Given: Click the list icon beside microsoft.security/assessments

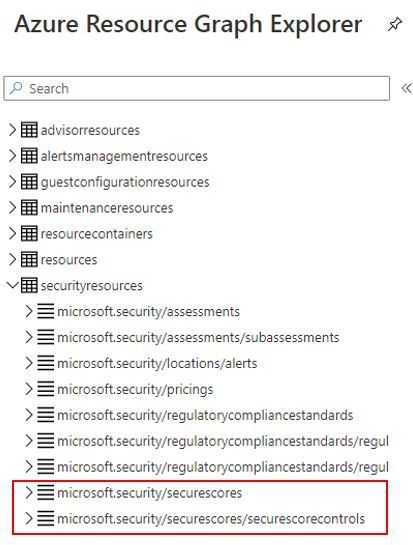Looking at the screenshot, I should [46, 311].
